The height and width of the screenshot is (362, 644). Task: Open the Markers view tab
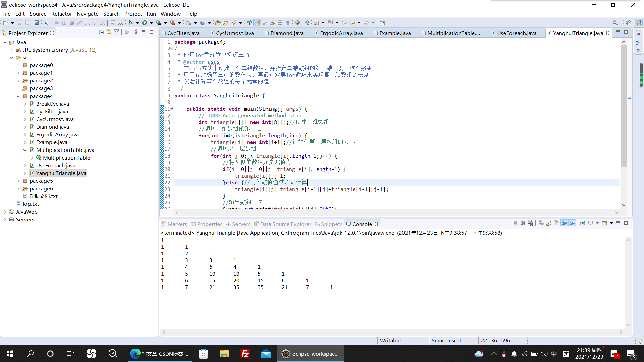(x=177, y=224)
